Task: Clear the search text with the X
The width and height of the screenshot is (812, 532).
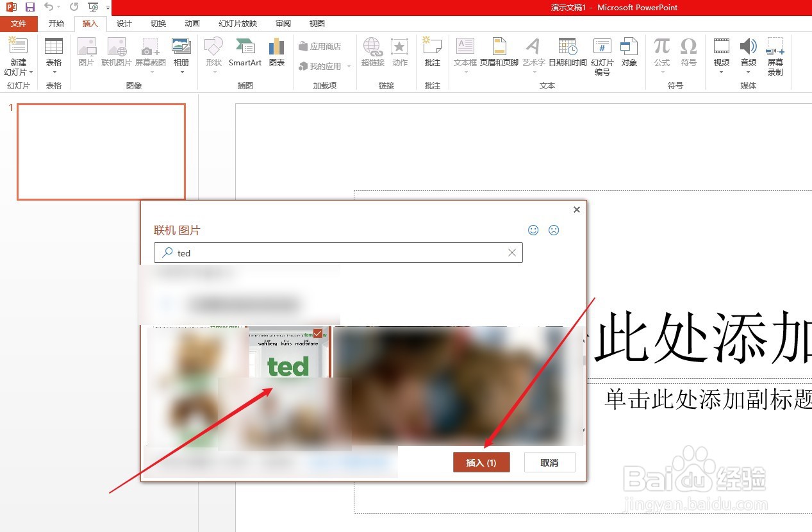Action: point(512,253)
